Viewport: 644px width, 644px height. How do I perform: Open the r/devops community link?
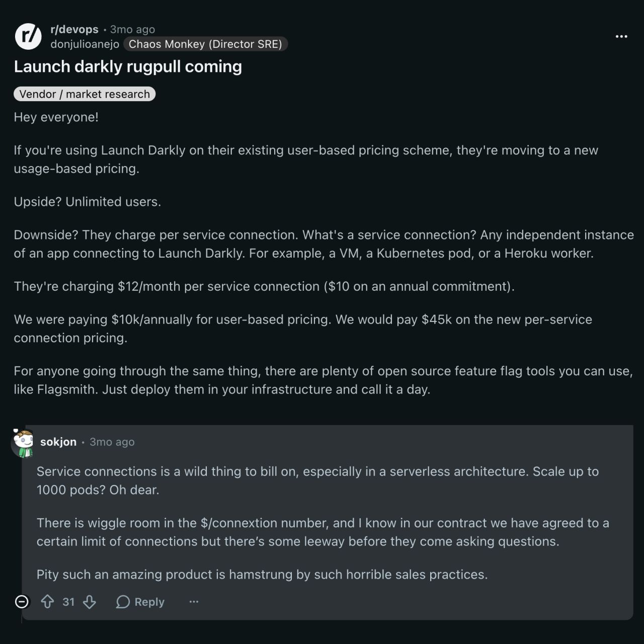[74, 29]
